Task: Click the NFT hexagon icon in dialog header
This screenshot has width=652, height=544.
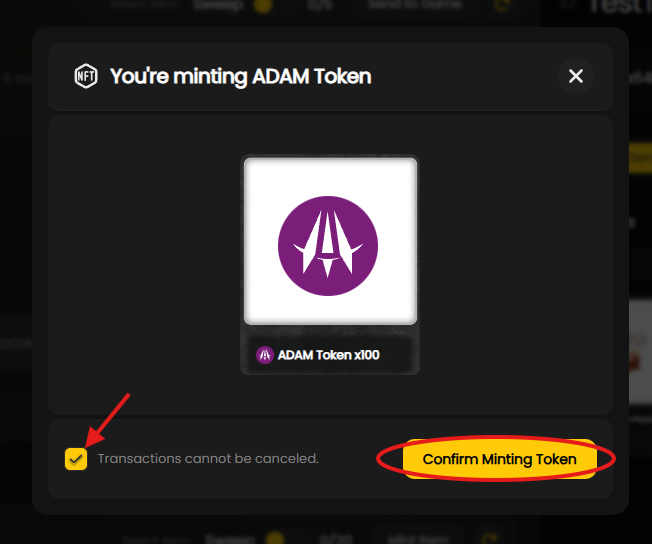Action: click(86, 76)
